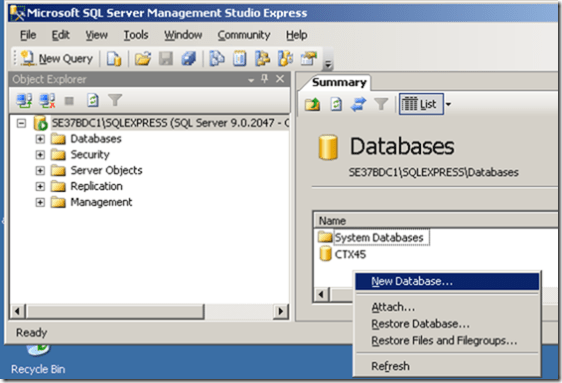
Task: Click Object Explorer scrollbar left arrow
Action: [x=17, y=311]
